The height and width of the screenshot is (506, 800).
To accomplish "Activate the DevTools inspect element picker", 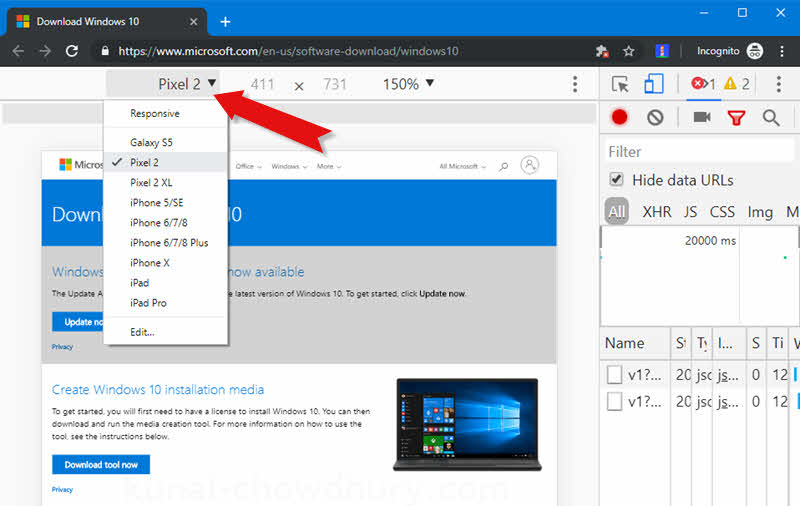I will click(620, 84).
